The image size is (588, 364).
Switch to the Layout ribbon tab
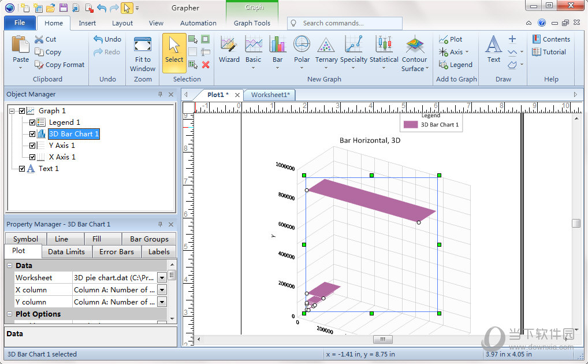tap(122, 23)
